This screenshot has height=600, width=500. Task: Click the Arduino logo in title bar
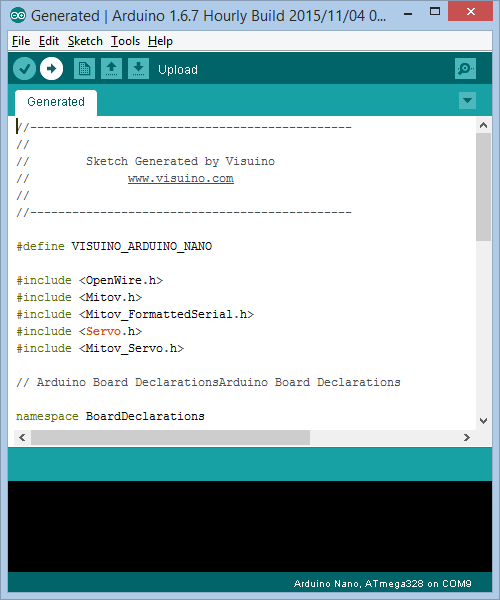[x=18, y=16]
